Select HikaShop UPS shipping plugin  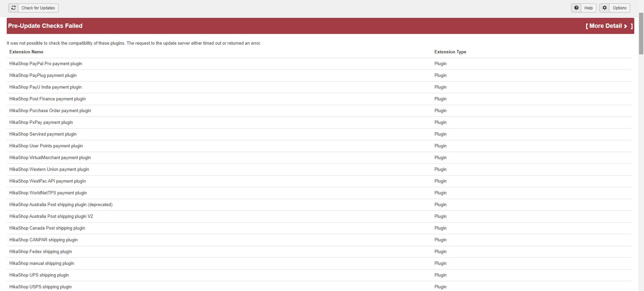[39, 275]
